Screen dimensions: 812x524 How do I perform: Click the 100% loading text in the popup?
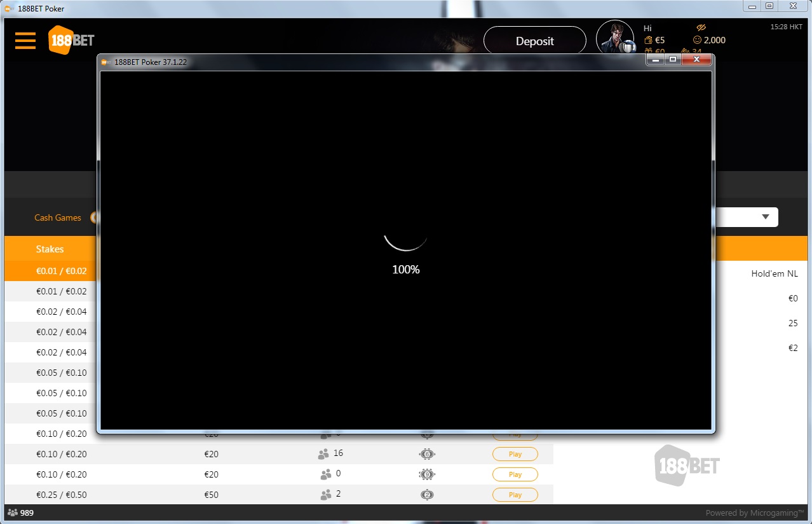click(406, 270)
